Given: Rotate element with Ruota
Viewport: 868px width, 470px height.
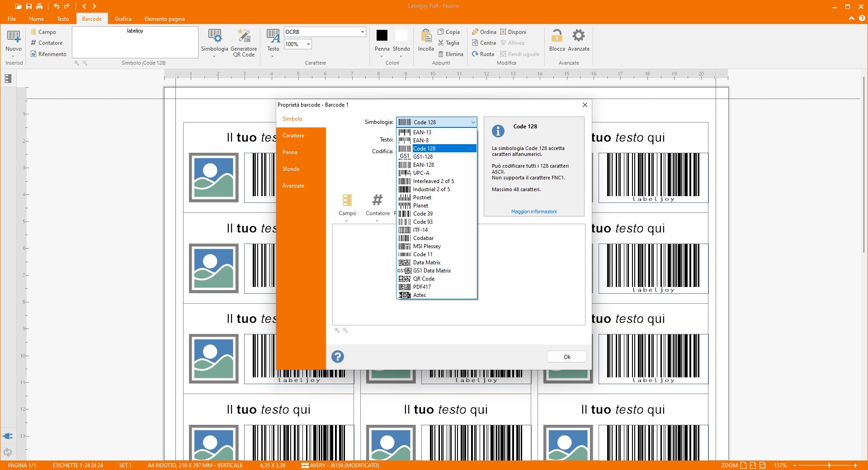Looking at the screenshot, I should (483, 54).
